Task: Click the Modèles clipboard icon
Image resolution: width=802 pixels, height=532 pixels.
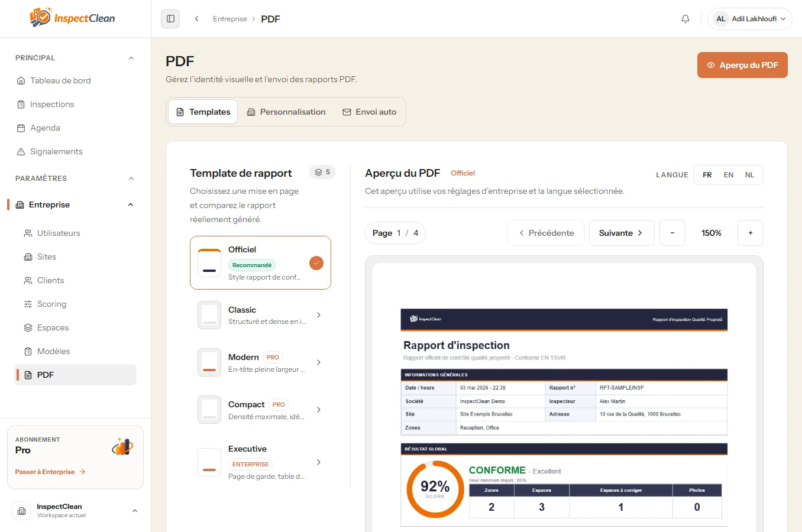Action: [28, 351]
